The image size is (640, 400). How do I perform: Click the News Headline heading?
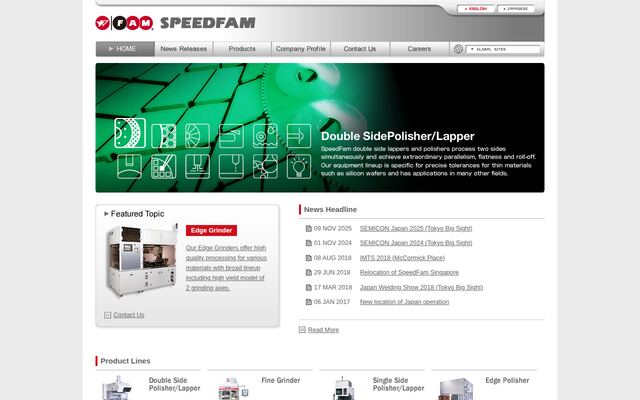(330, 209)
